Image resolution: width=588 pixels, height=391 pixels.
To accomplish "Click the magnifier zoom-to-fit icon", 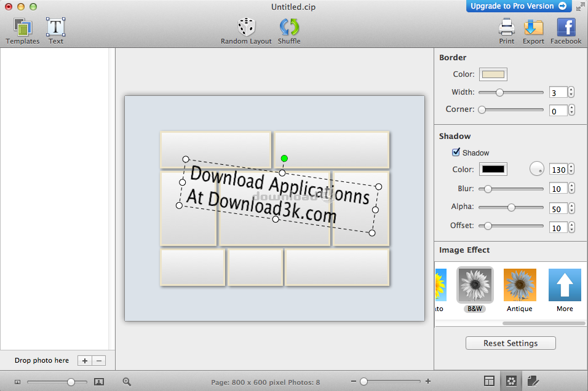I will 127,382.
